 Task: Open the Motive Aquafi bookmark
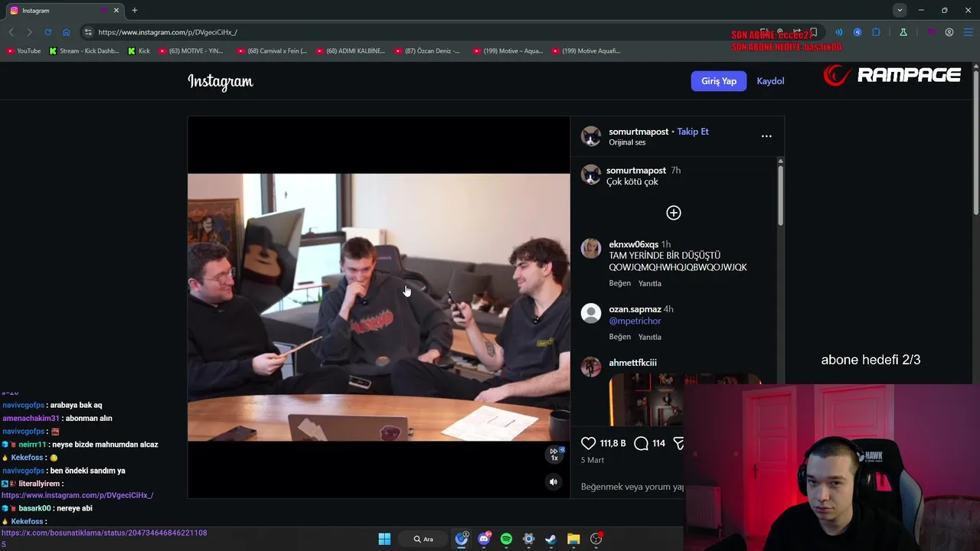[585, 51]
